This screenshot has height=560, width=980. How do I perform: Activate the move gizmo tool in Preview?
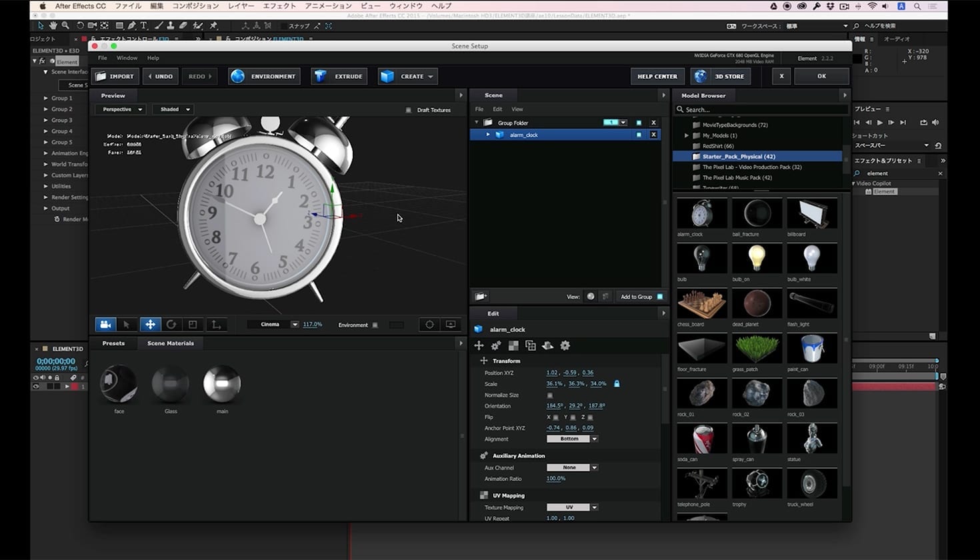pyautogui.click(x=150, y=325)
